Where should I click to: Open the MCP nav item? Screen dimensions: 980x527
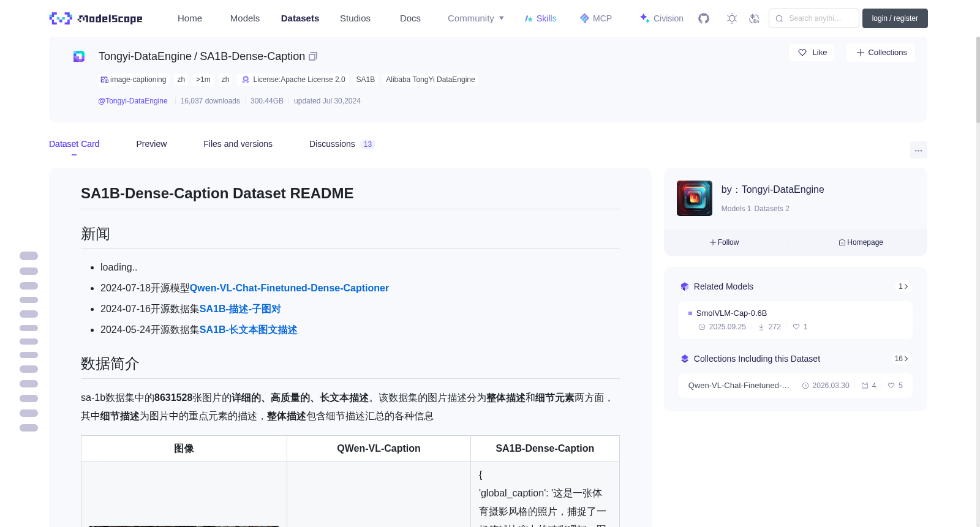click(596, 18)
